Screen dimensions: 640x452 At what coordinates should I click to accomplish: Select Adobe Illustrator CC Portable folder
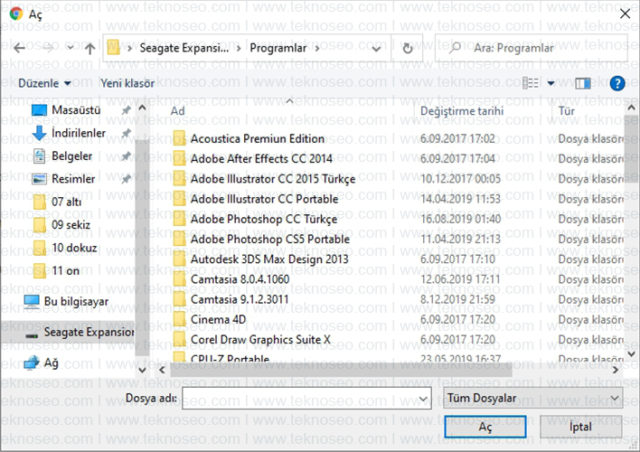[255, 199]
